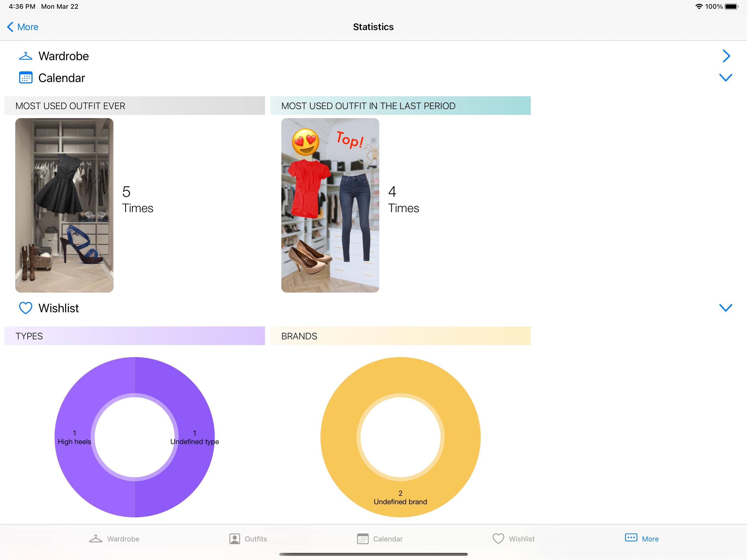
Task: Go back to More screen
Action: [x=23, y=27]
